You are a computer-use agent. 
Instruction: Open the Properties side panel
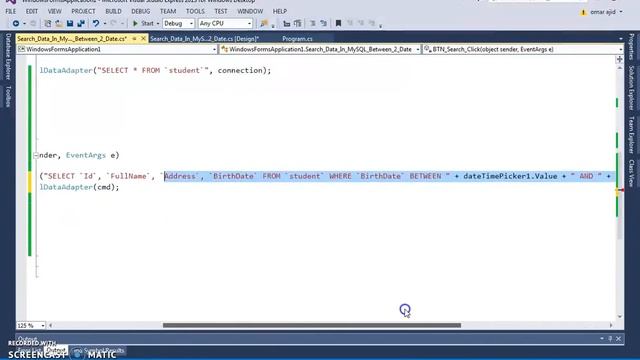631,47
